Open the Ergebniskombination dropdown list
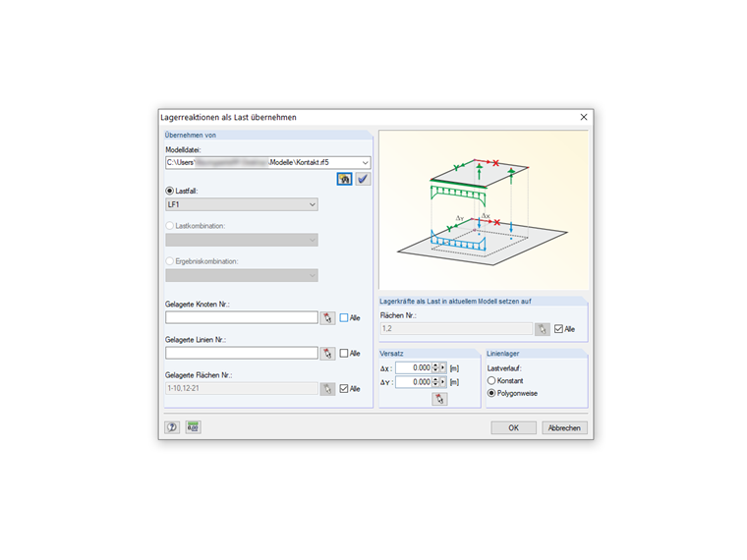Viewport: 747px width, 560px height. tap(312, 275)
